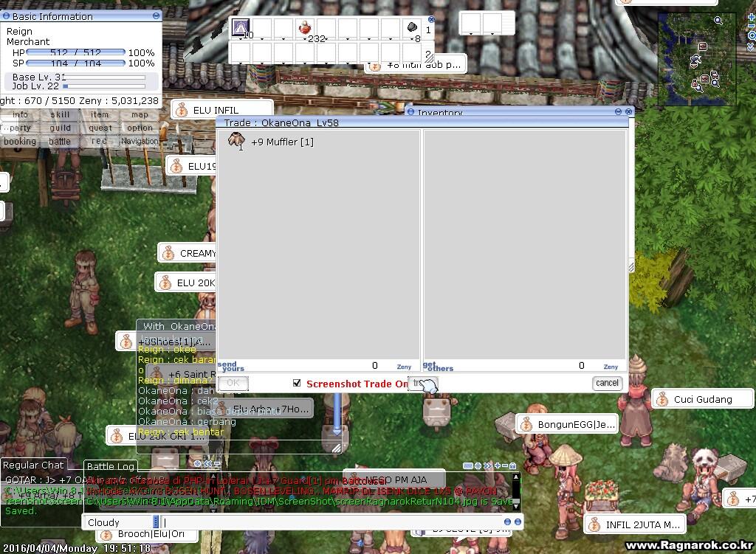
Task: Open the guild menu button
Action: [60, 128]
